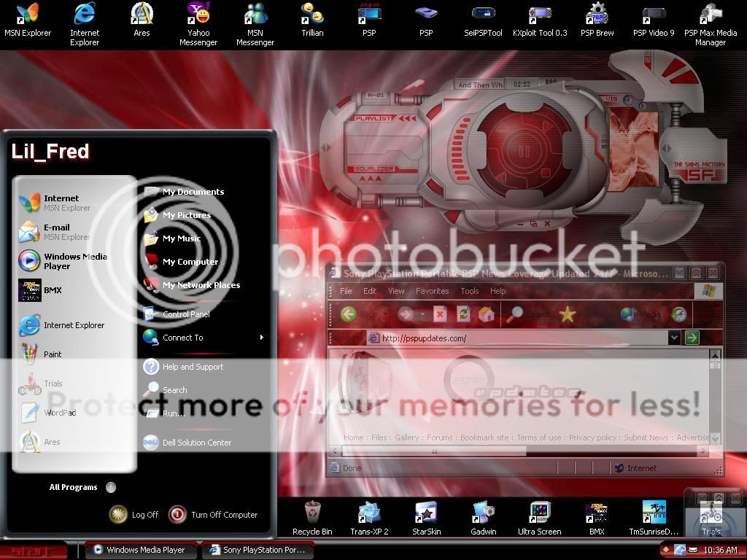
Task: Open the Tools menu in browser
Action: click(470, 291)
